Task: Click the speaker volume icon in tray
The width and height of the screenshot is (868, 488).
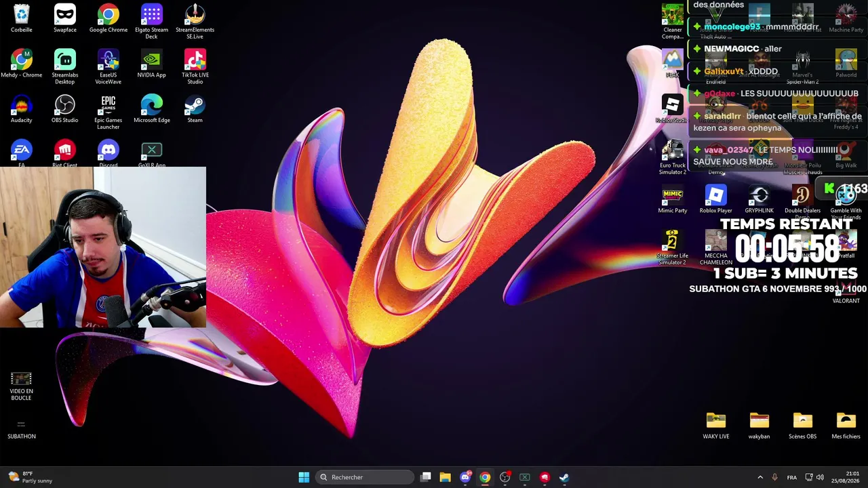Action: (x=821, y=477)
